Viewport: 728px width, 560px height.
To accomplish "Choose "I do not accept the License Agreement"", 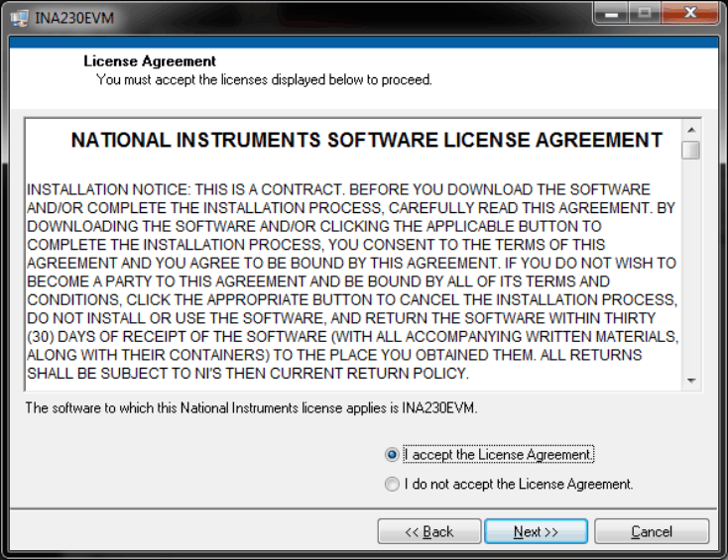I will [393, 485].
